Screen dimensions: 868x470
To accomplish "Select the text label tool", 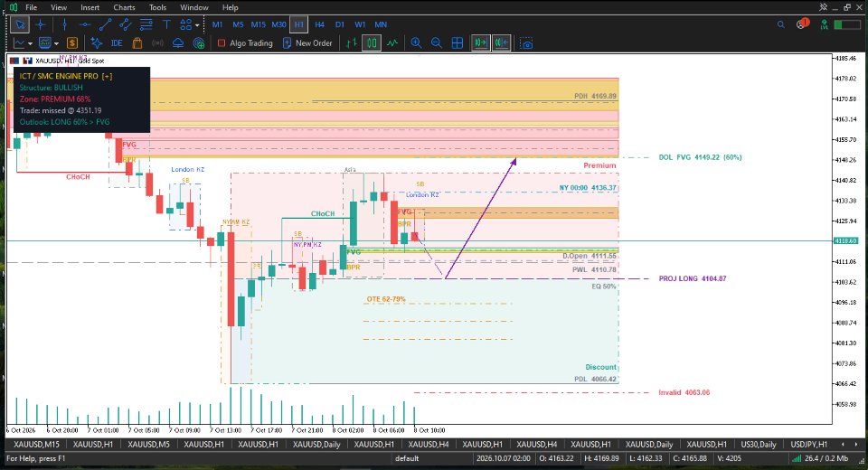I will coord(166,24).
